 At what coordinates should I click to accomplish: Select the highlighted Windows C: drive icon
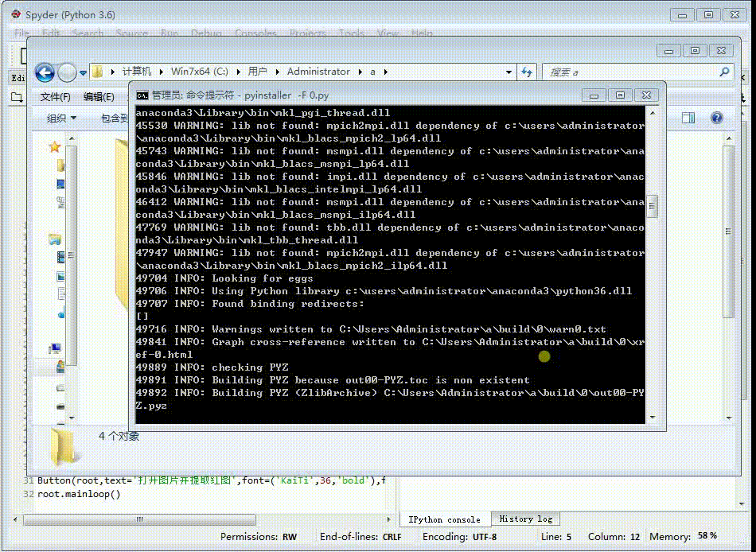coord(60,367)
